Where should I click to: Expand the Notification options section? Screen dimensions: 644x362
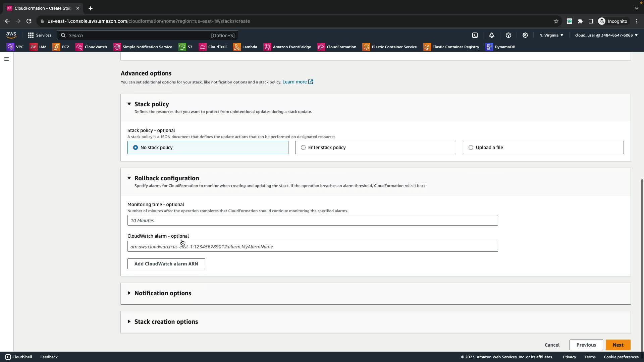tap(163, 293)
